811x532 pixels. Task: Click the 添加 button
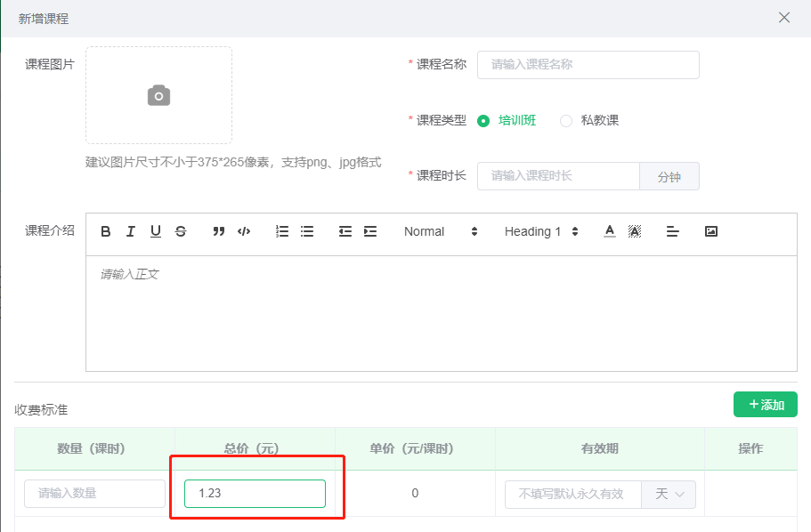click(765, 405)
